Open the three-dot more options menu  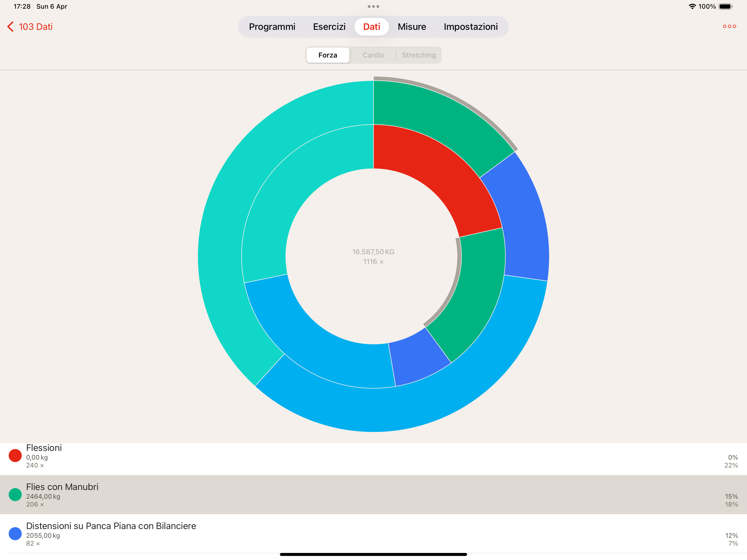[x=729, y=26]
